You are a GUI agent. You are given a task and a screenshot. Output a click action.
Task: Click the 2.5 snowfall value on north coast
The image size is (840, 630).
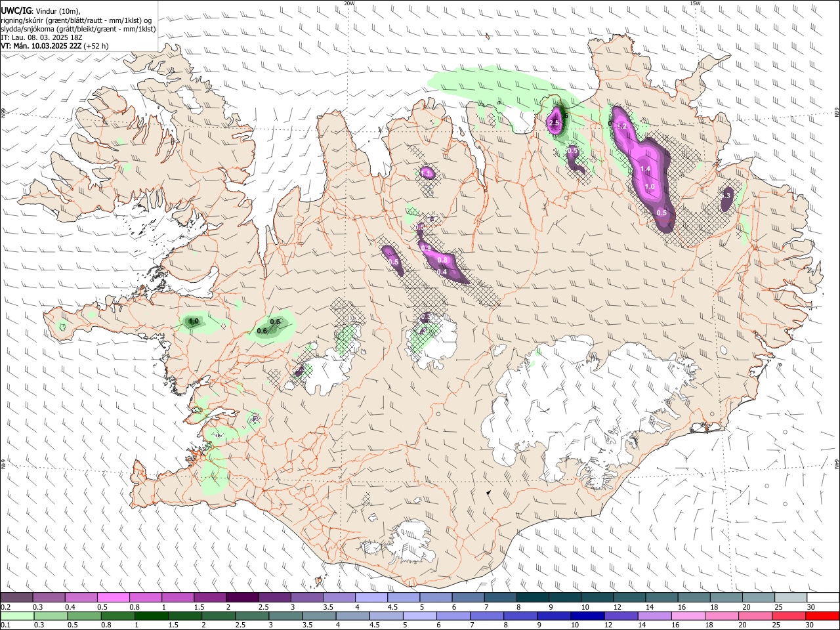click(554, 123)
